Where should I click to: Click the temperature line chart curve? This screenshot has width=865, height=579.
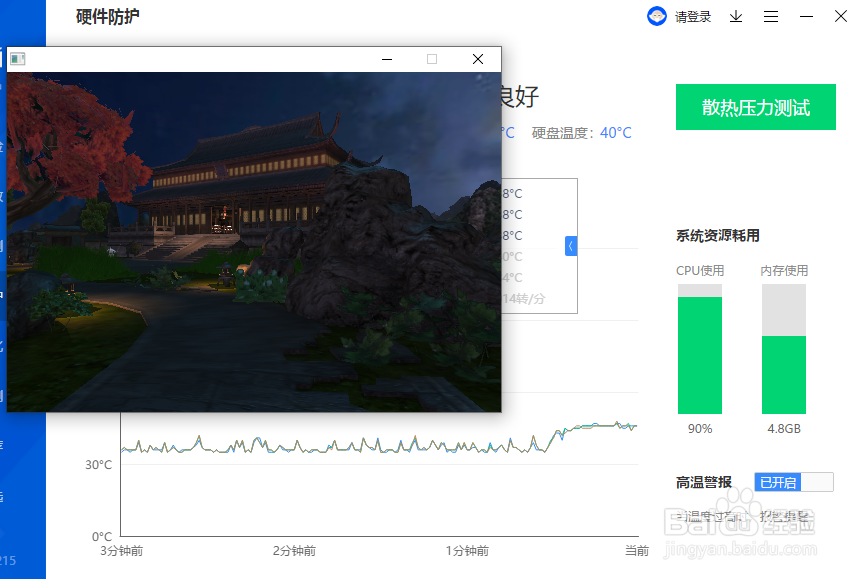[x=379, y=439]
